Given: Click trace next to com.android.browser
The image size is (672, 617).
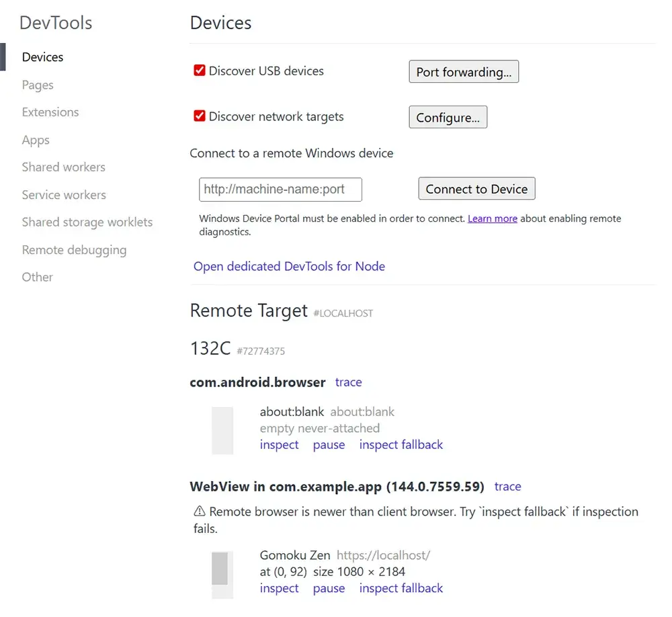Looking at the screenshot, I should pyautogui.click(x=348, y=382).
